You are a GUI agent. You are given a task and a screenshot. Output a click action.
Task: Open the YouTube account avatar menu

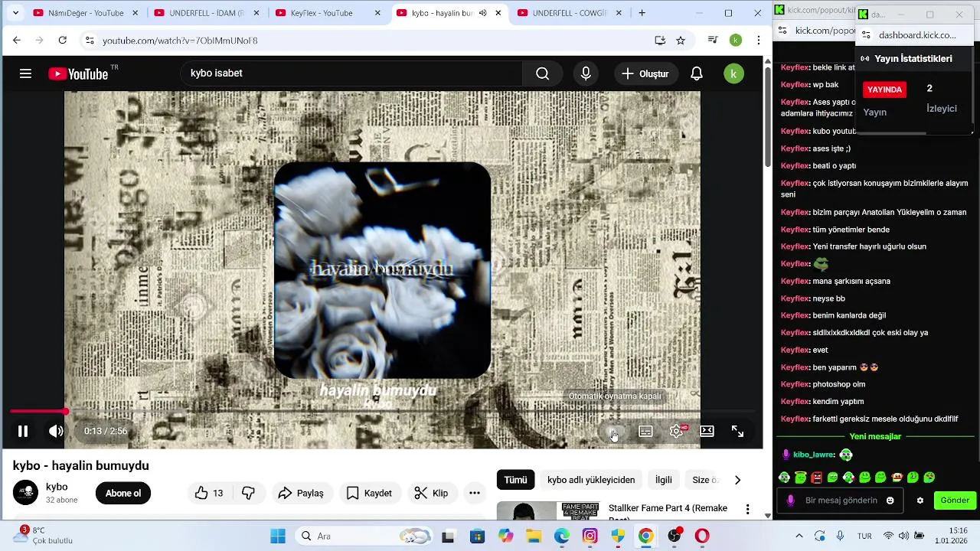[733, 73]
